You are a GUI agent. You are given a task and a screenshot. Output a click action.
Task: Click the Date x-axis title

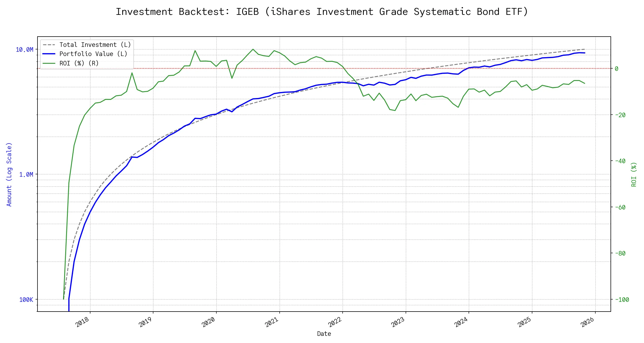click(x=324, y=334)
